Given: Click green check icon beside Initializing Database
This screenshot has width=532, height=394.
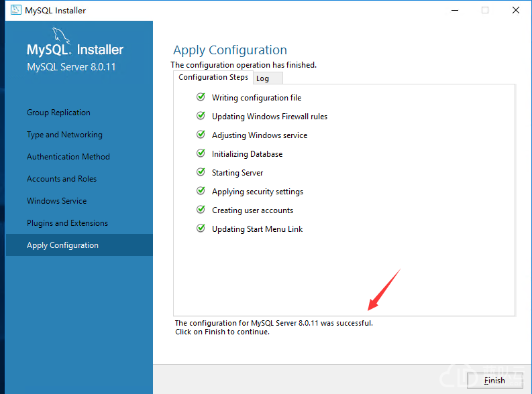Looking at the screenshot, I should 201,153.
